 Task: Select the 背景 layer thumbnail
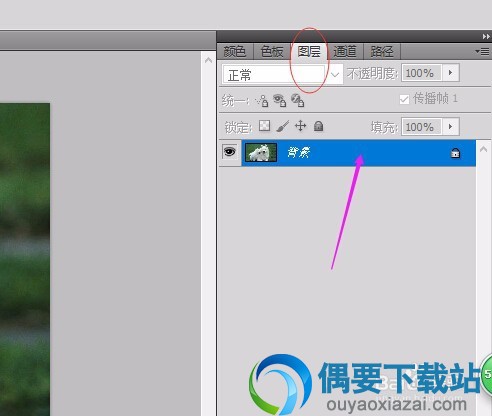tap(261, 152)
